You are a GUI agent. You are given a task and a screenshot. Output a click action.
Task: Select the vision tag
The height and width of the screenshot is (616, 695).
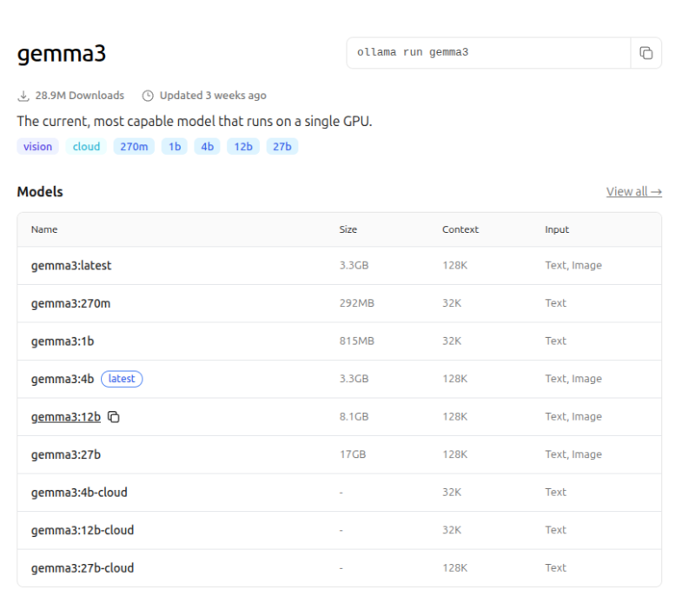37,147
